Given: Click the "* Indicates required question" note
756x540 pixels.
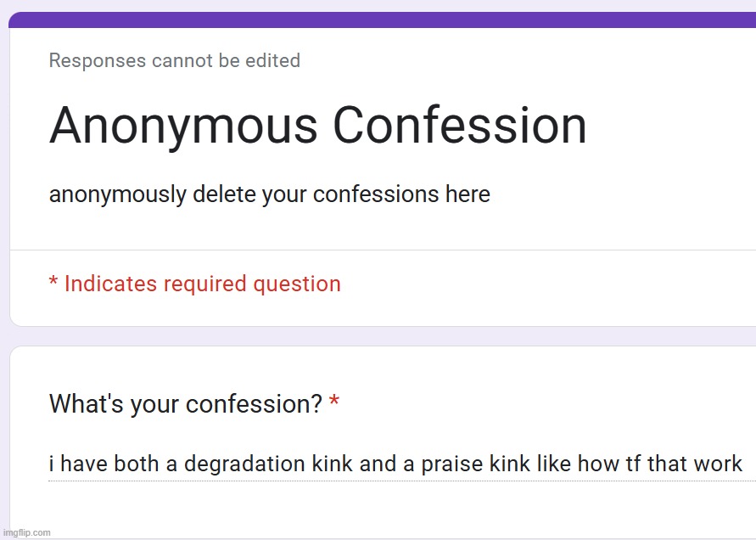Looking at the screenshot, I should click(195, 284).
